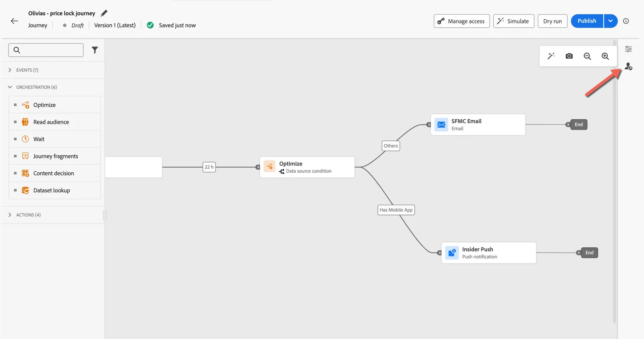The height and width of the screenshot is (339, 644).
Task: Select the Content decision icon
Action: [x=25, y=173]
